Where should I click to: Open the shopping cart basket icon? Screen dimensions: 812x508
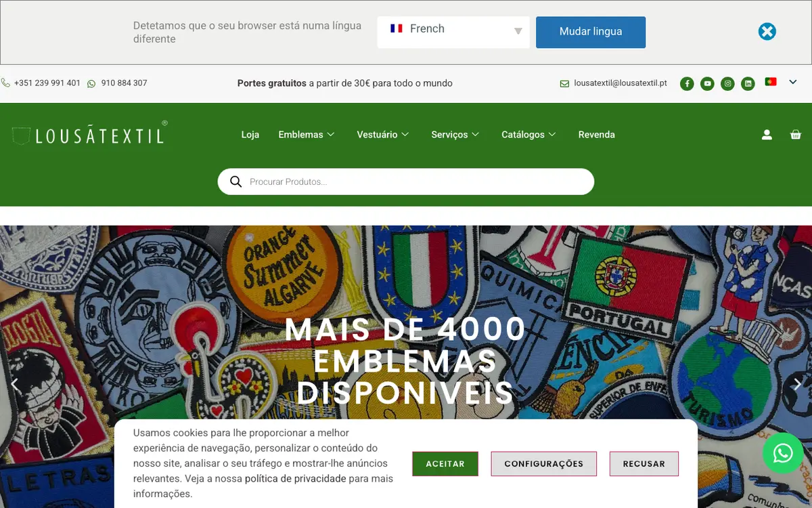click(x=796, y=135)
